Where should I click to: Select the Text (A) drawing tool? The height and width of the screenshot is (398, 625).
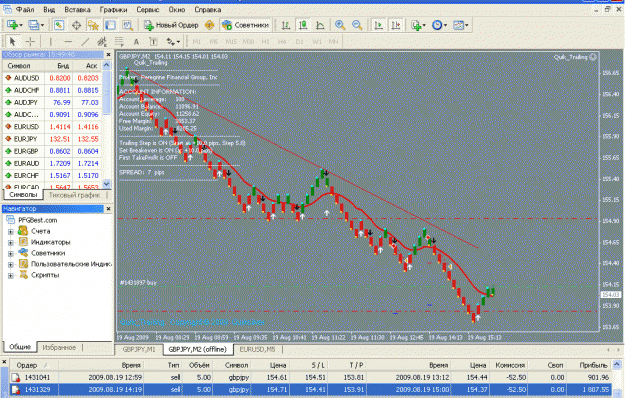pos(136,41)
